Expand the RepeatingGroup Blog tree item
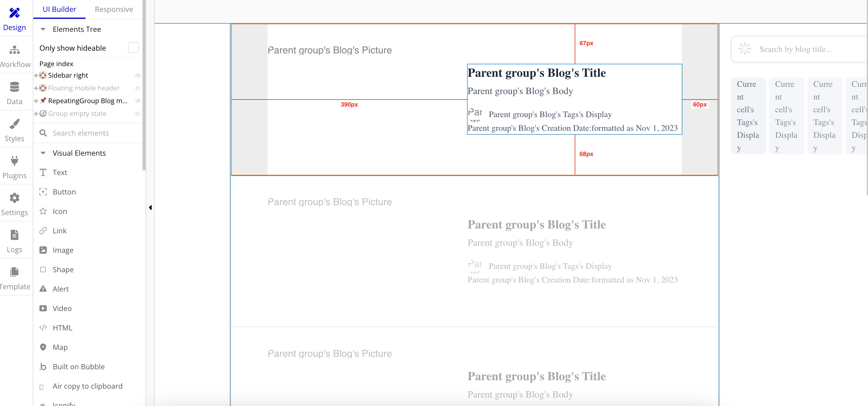This screenshot has width=868, height=406. pos(36,101)
